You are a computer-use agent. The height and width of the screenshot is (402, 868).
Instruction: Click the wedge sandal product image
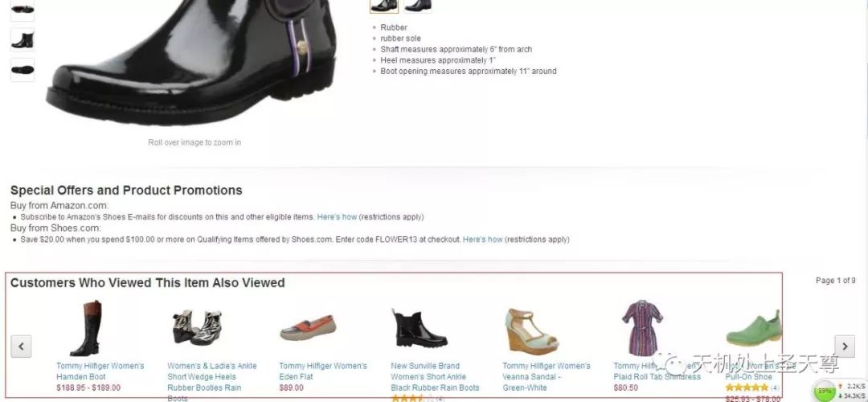pos(532,330)
